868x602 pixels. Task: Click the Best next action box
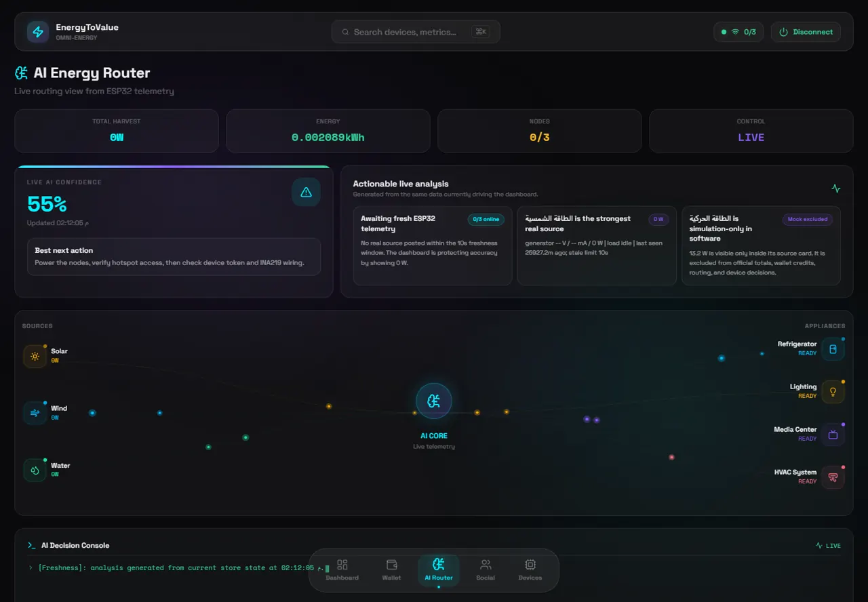(x=174, y=256)
